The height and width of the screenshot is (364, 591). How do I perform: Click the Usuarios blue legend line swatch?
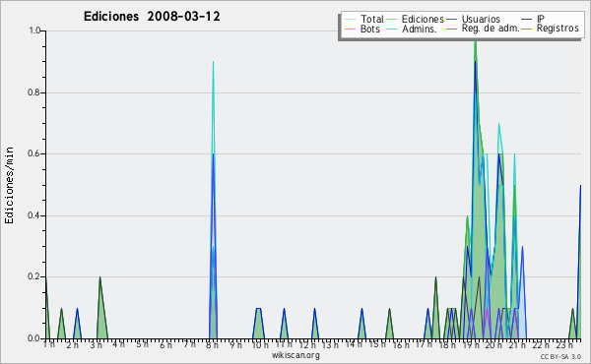click(x=451, y=20)
